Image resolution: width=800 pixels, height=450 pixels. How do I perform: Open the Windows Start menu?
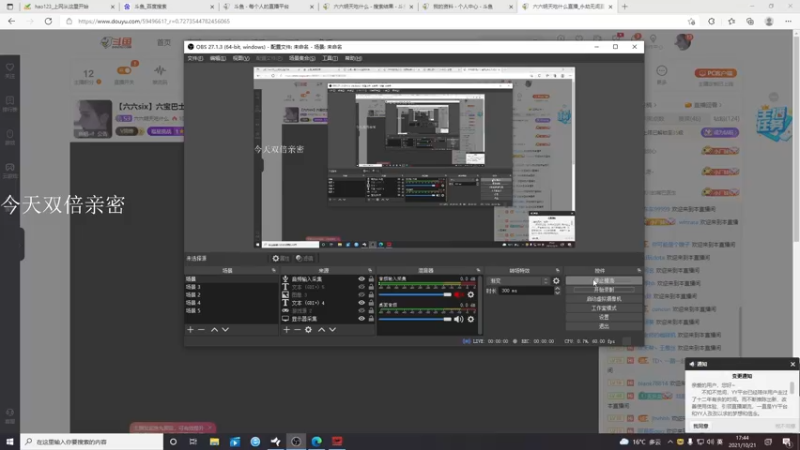click(x=10, y=441)
